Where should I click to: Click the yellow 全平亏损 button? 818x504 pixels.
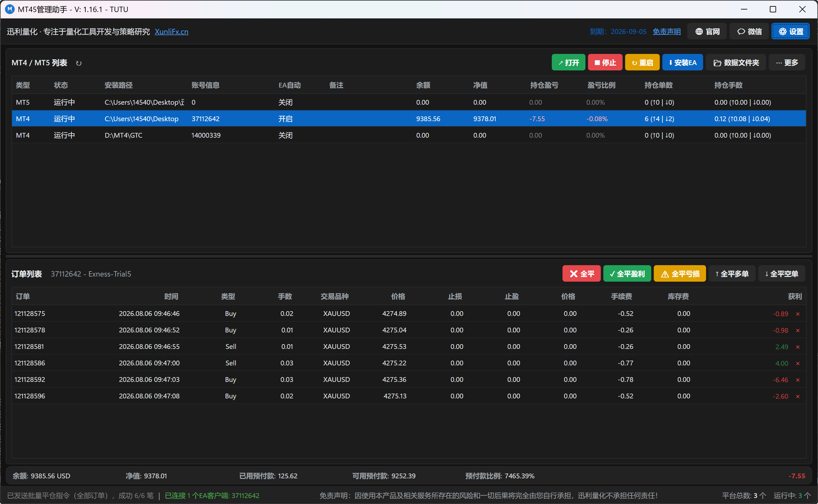tap(680, 274)
